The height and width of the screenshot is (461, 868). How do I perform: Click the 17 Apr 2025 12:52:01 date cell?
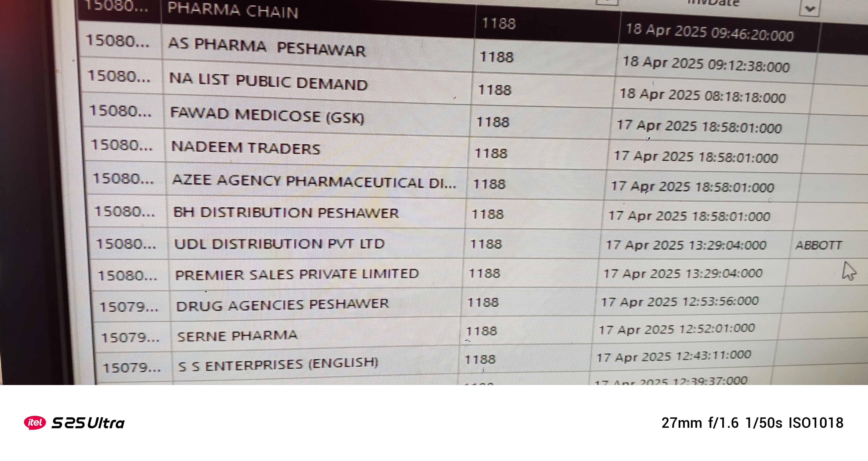point(677,329)
